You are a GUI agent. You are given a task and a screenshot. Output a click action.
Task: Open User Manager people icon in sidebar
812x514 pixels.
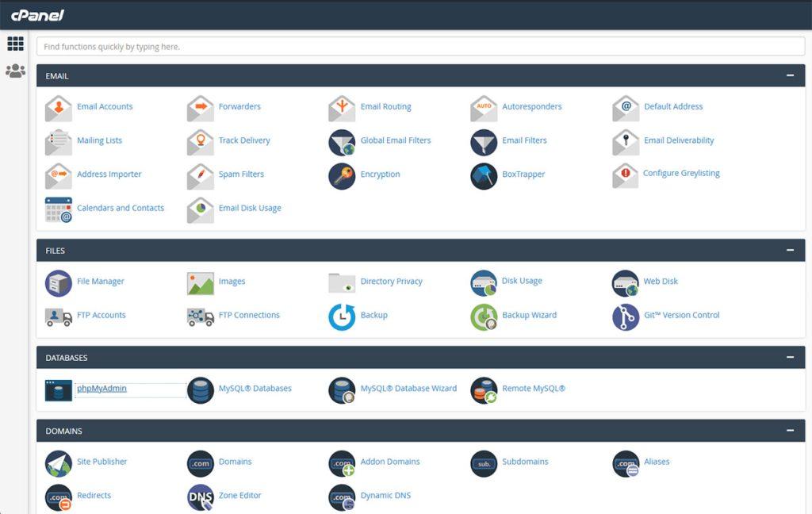16,71
